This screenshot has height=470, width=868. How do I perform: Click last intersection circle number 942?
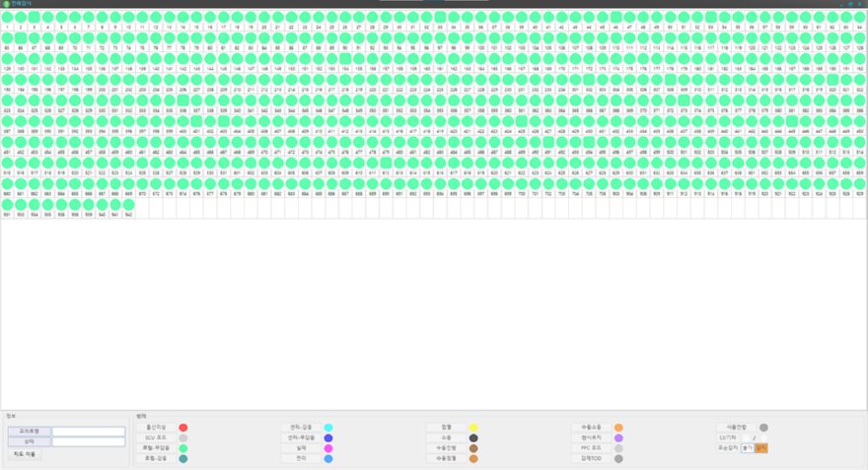129,205
